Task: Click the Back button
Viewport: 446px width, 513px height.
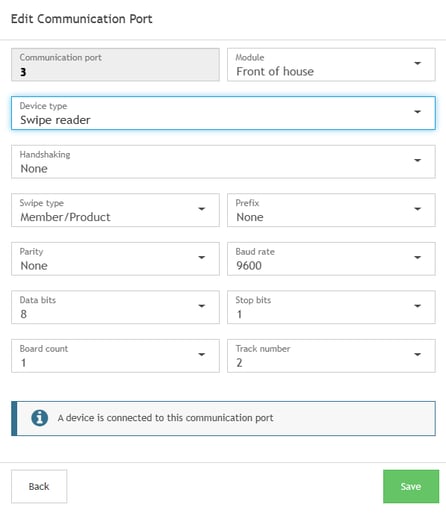Action: tap(39, 487)
